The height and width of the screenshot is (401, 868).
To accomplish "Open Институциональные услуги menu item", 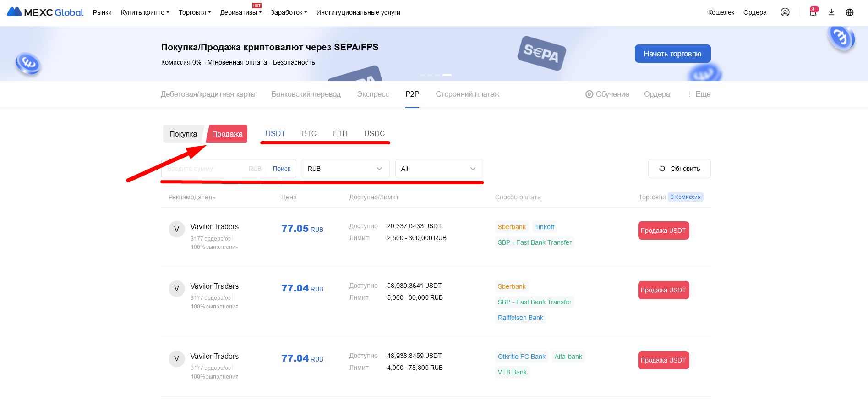I will click(x=358, y=12).
